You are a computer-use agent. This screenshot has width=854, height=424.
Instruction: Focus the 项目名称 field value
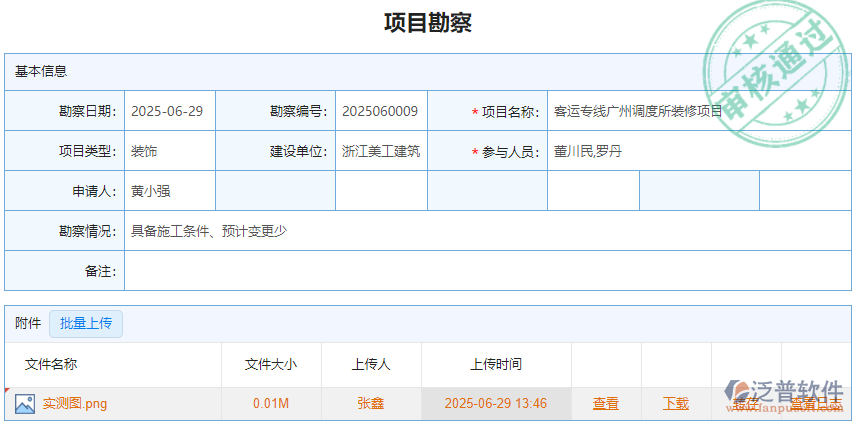638,111
